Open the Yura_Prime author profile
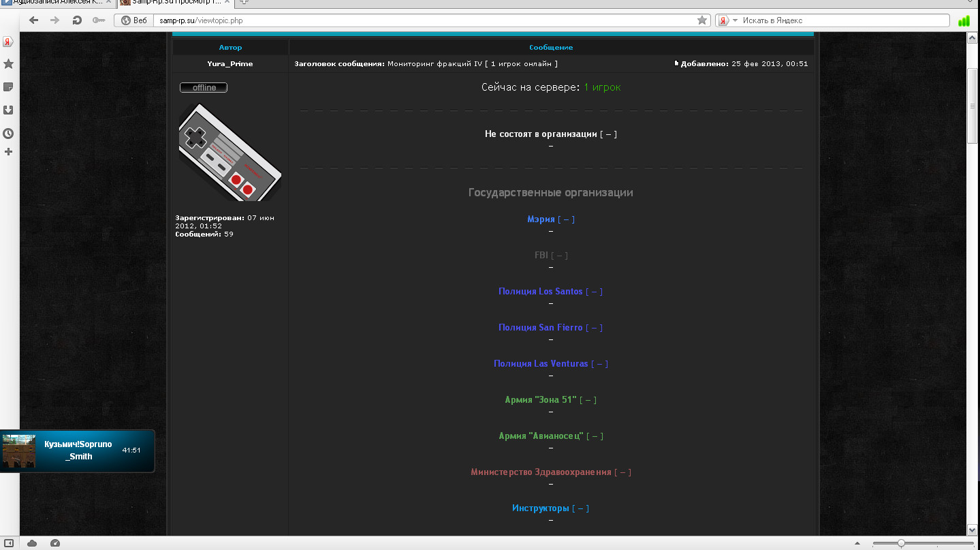980x550 pixels. (230, 64)
